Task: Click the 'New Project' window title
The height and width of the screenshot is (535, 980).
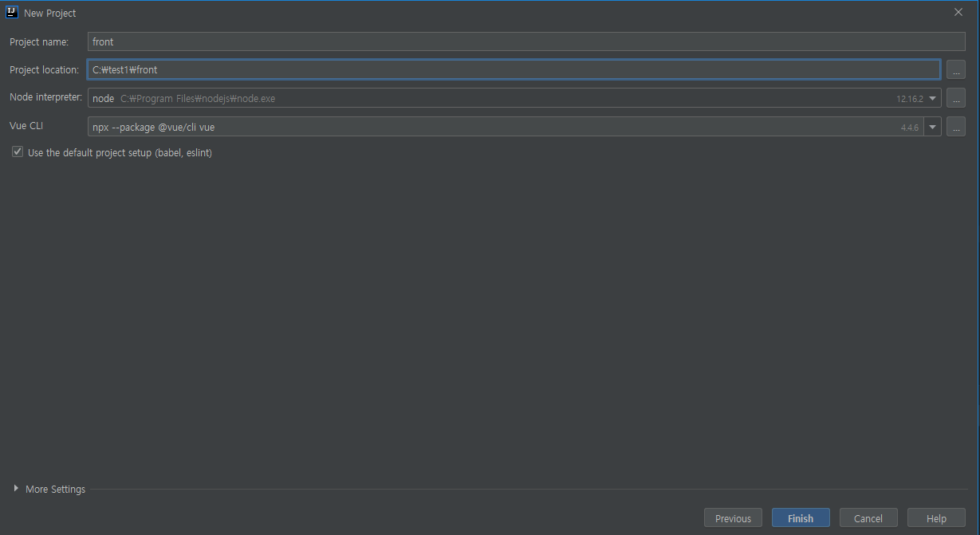Action: 50,14
